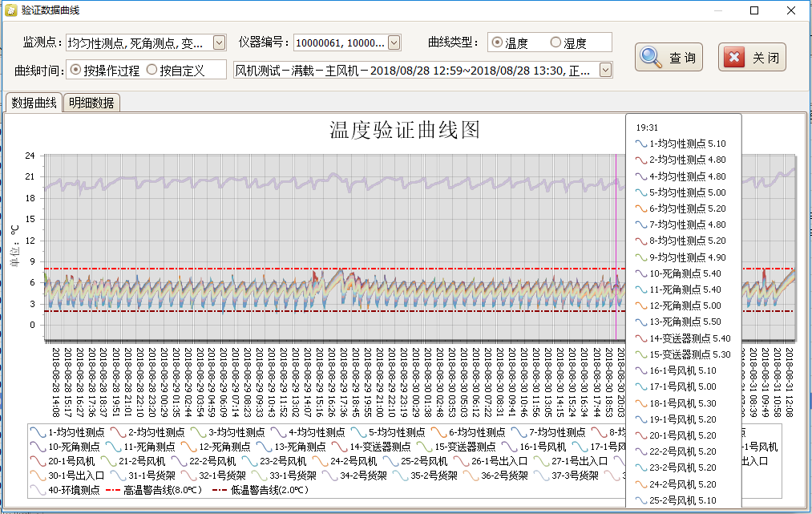Choose the 按自定义 time option
The image size is (812, 514).
(x=151, y=70)
